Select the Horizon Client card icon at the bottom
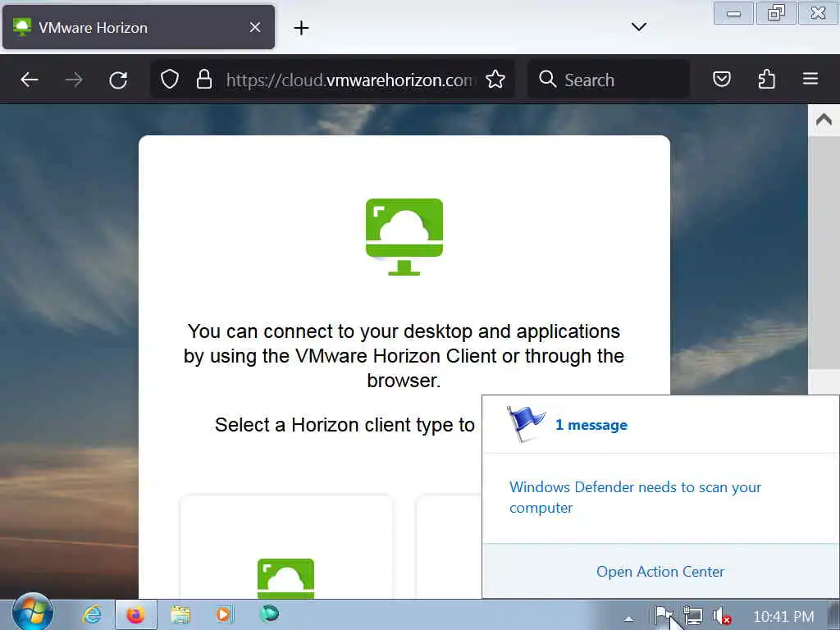840x630 pixels. click(x=285, y=578)
